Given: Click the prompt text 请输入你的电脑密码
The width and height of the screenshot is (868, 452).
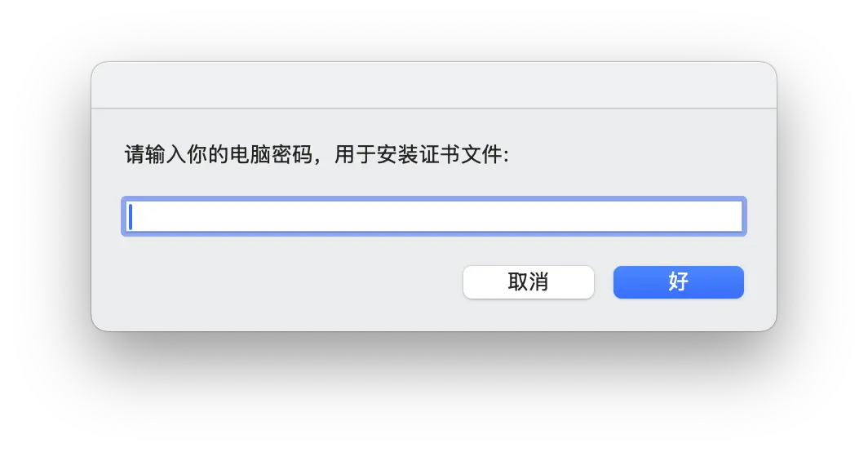Looking at the screenshot, I should (219, 154).
